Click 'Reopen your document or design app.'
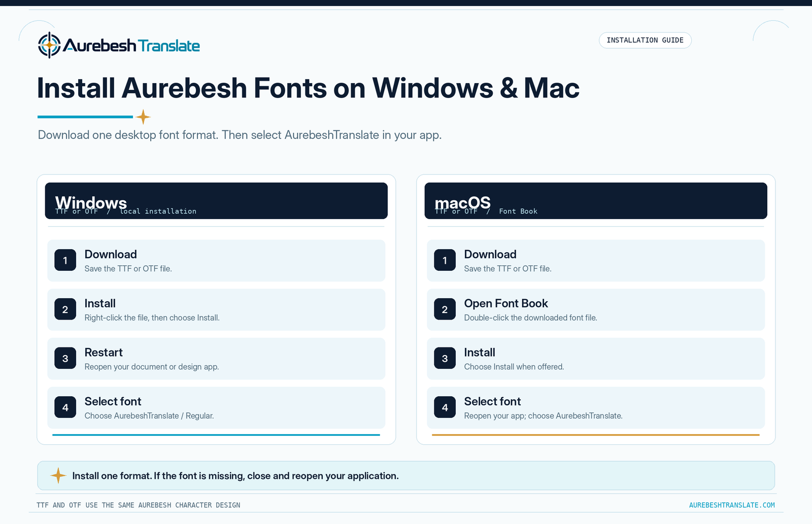This screenshot has height=524, width=812. pyautogui.click(x=152, y=367)
